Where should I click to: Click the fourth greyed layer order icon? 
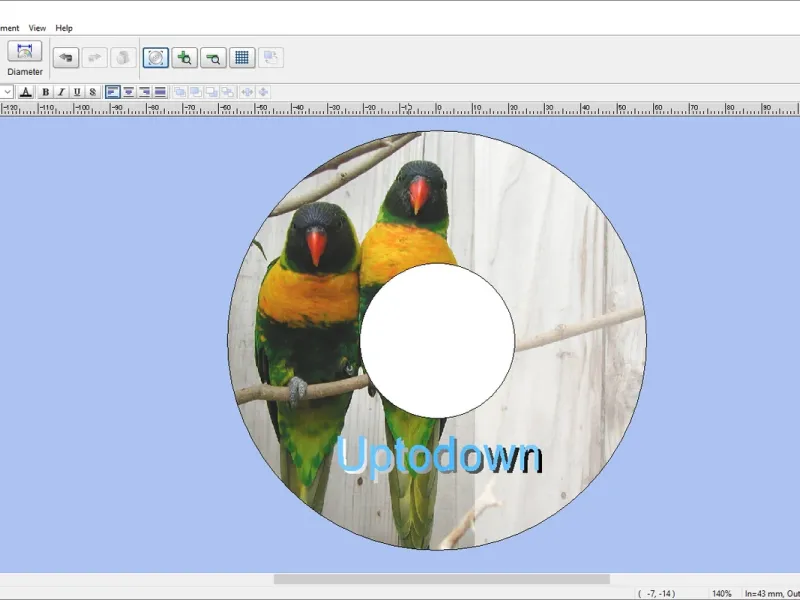point(227,92)
